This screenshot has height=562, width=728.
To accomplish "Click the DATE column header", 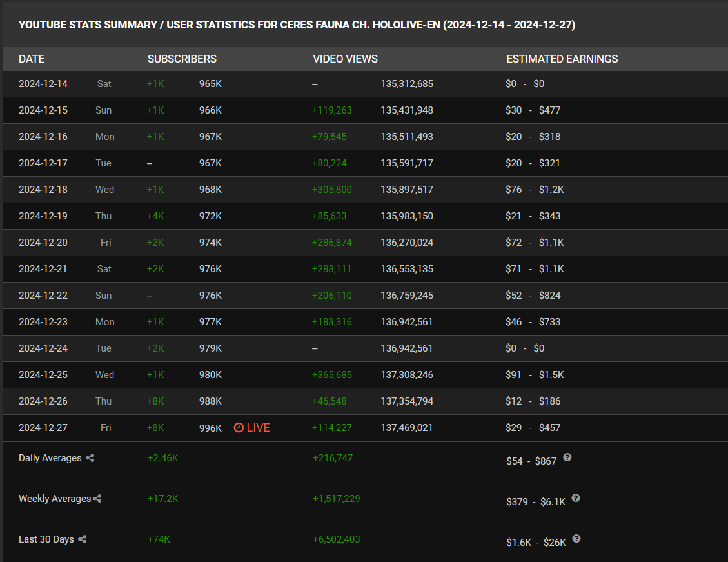I will (32, 59).
